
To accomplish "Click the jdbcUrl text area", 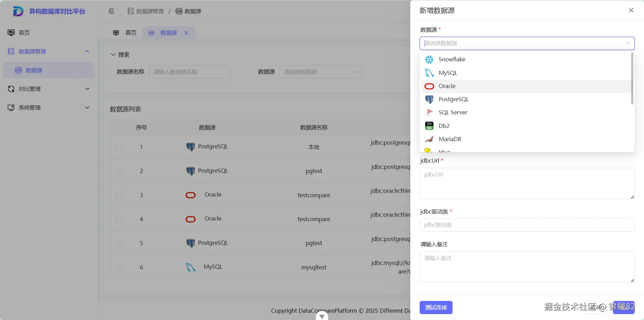I will point(527,183).
